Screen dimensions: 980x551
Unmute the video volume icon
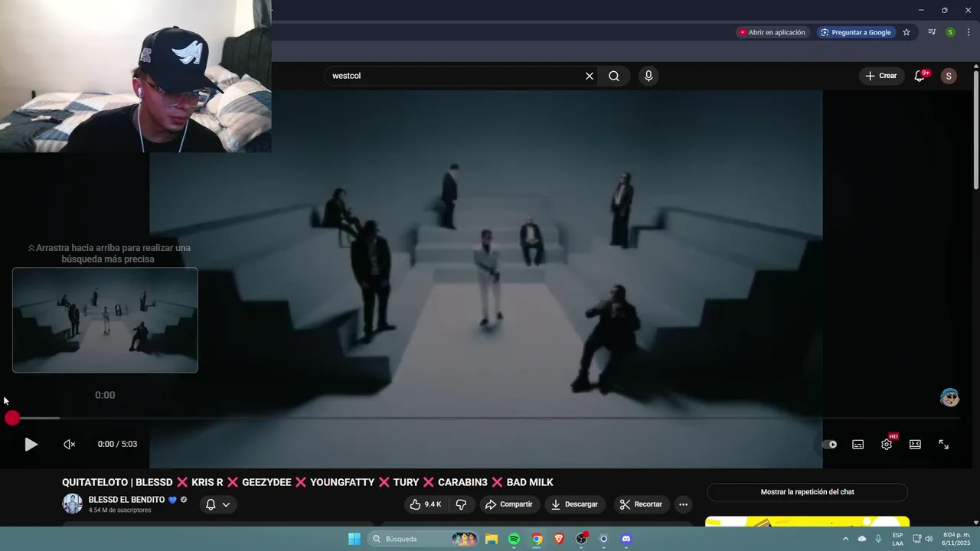pyautogui.click(x=69, y=444)
